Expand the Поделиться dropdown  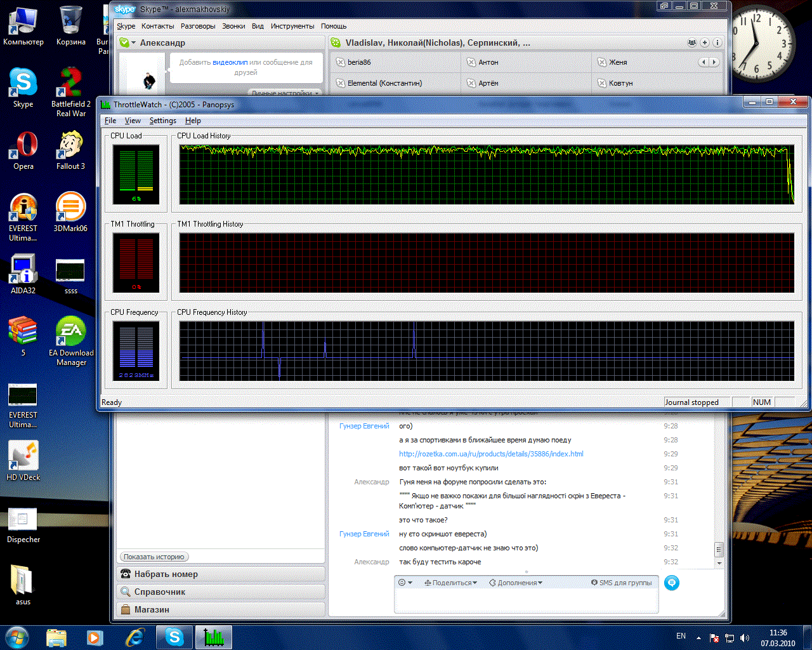pos(450,583)
